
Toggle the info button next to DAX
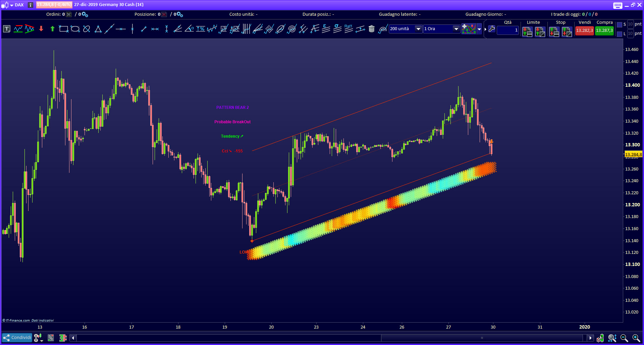tap(31, 5)
